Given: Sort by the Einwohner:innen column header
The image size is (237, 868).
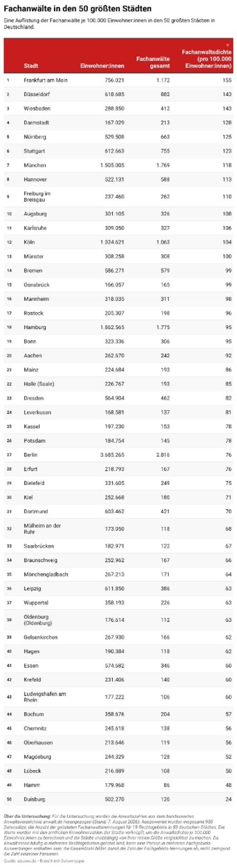Looking at the screenshot, I should coord(102,66).
